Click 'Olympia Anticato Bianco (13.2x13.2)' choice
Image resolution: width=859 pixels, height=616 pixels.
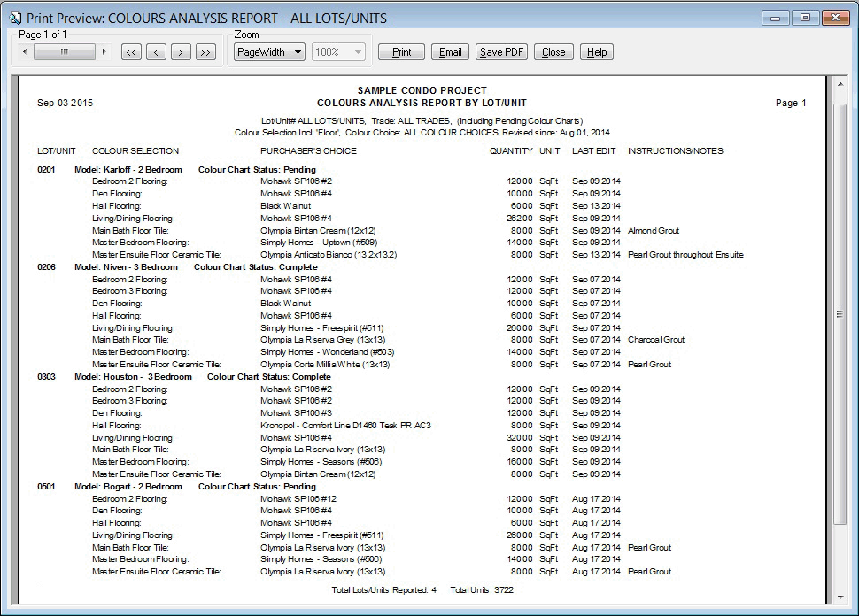click(x=329, y=255)
